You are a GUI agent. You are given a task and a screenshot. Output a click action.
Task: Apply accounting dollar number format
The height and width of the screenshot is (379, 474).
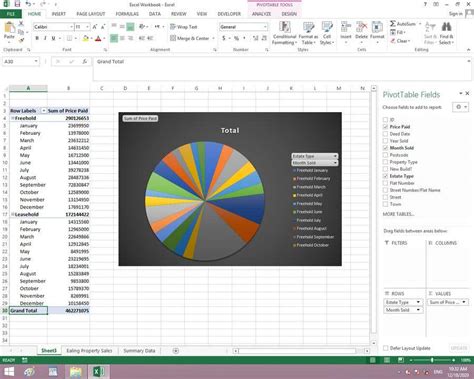tap(224, 38)
